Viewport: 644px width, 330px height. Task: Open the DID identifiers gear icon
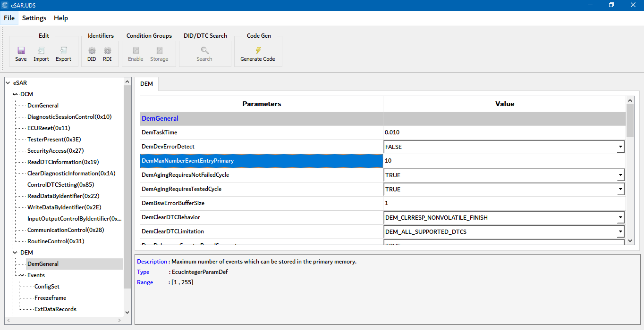tap(92, 50)
